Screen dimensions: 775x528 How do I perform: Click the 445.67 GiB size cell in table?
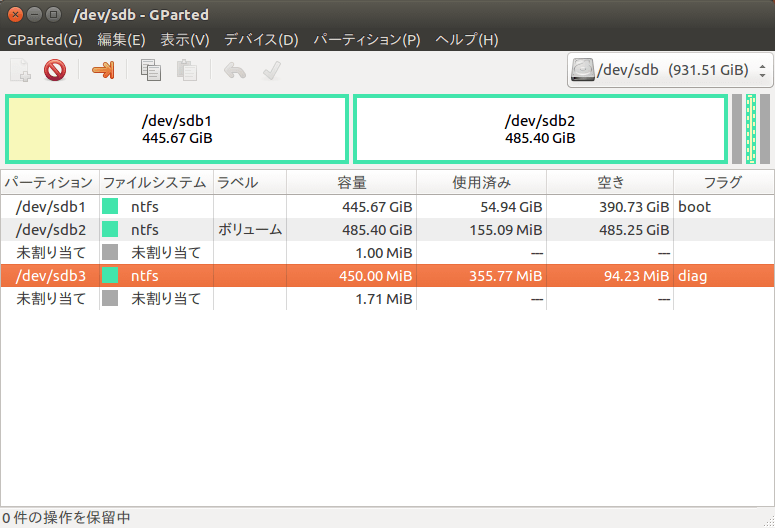pos(351,207)
